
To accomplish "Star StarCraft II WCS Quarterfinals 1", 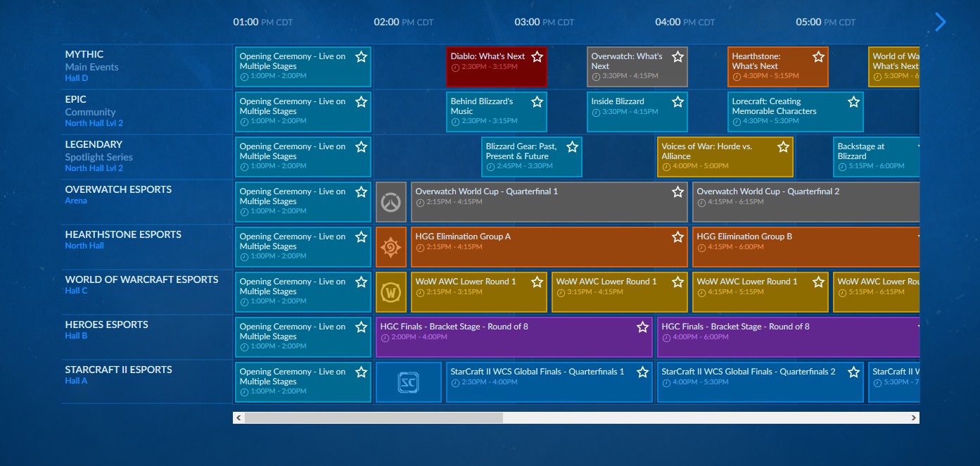I will point(642,372).
